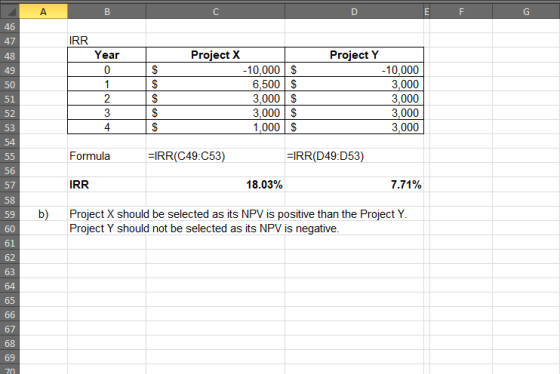
Task: Select cell with 7.71% IRR value
Action: point(354,185)
